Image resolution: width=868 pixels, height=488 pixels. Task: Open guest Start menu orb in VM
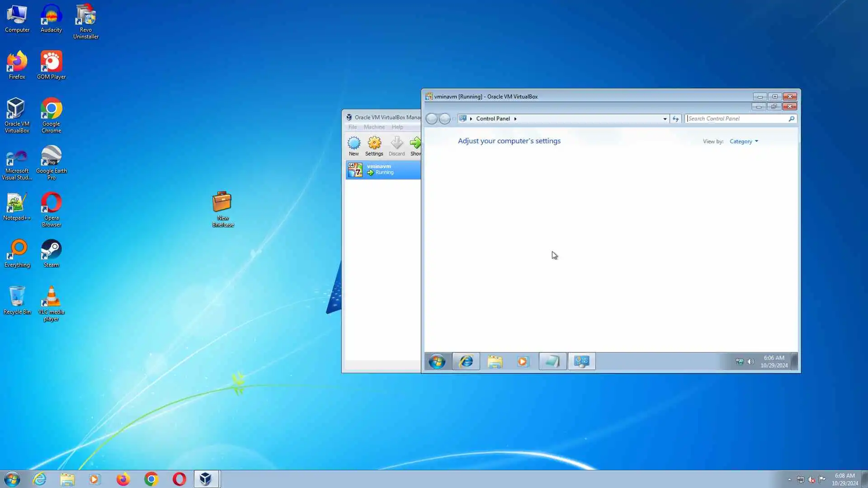[437, 361]
